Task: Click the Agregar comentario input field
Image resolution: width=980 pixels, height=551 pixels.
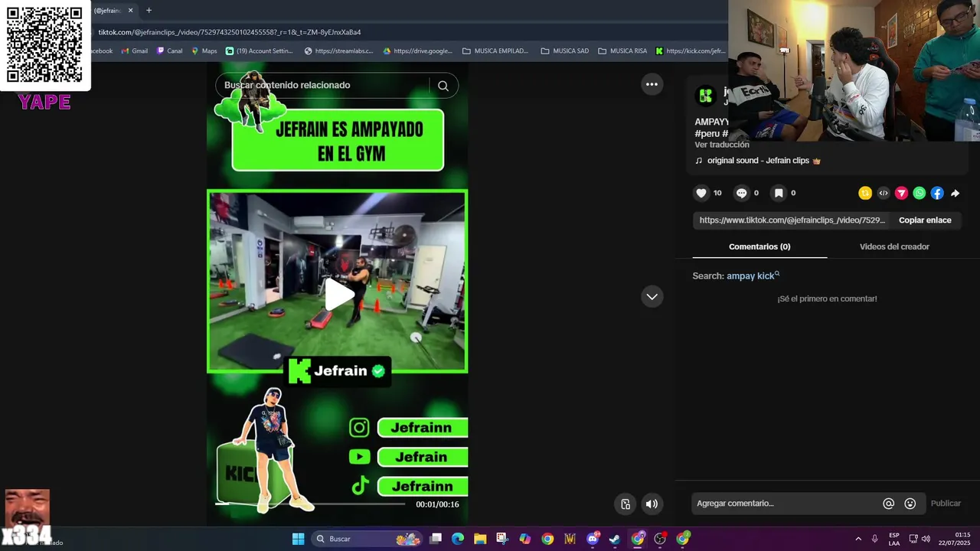Action: (786, 504)
